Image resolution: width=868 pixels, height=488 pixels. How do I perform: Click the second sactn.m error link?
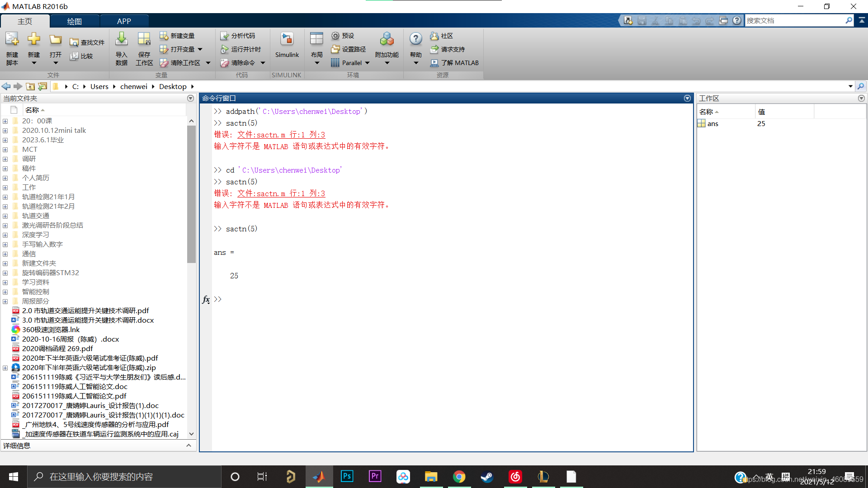(281, 193)
